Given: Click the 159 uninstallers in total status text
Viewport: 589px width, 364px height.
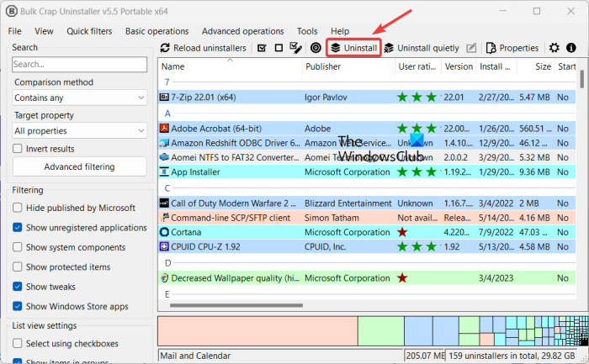Looking at the screenshot, I should coord(512,356).
